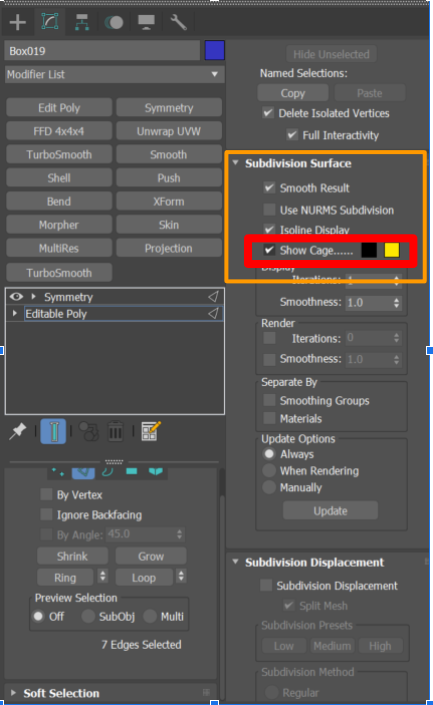433x705 pixels.
Task: Enable Separate By Smoothing Groups
Action: [x=269, y=400]
